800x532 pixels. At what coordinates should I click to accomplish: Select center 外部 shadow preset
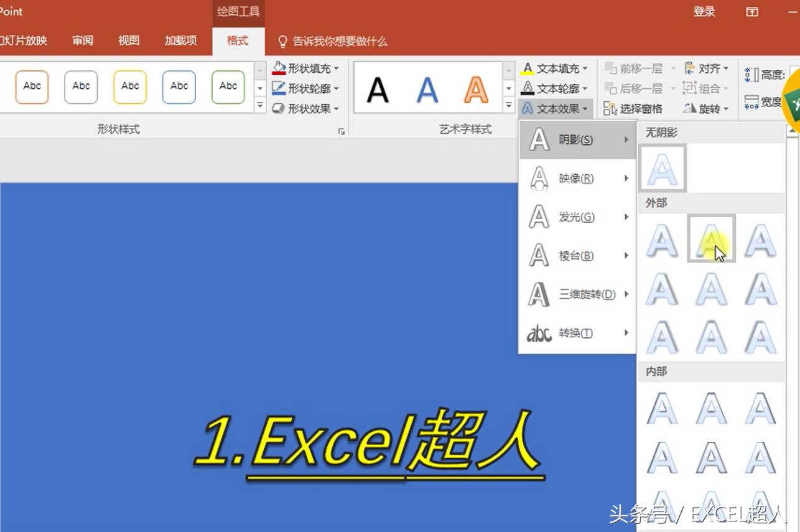[x=712, y=288]
